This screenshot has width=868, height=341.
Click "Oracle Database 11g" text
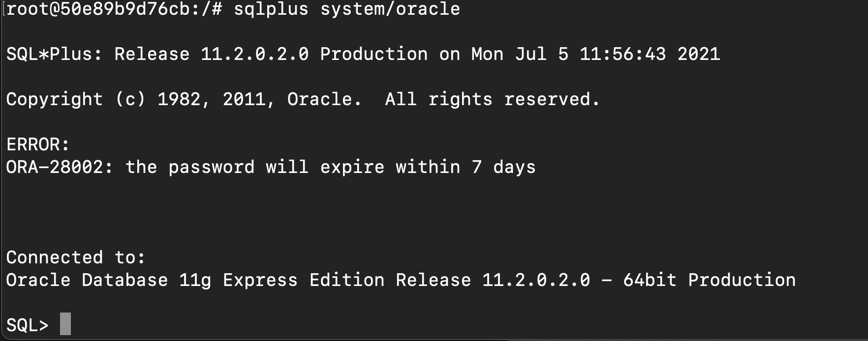click(x=108, y=280)
